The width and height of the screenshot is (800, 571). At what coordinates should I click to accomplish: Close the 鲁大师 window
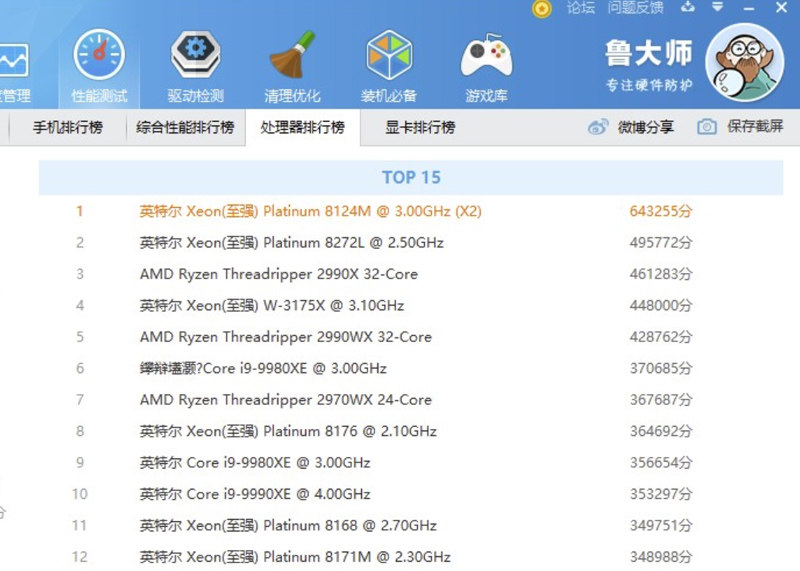(x=781, y=8)
